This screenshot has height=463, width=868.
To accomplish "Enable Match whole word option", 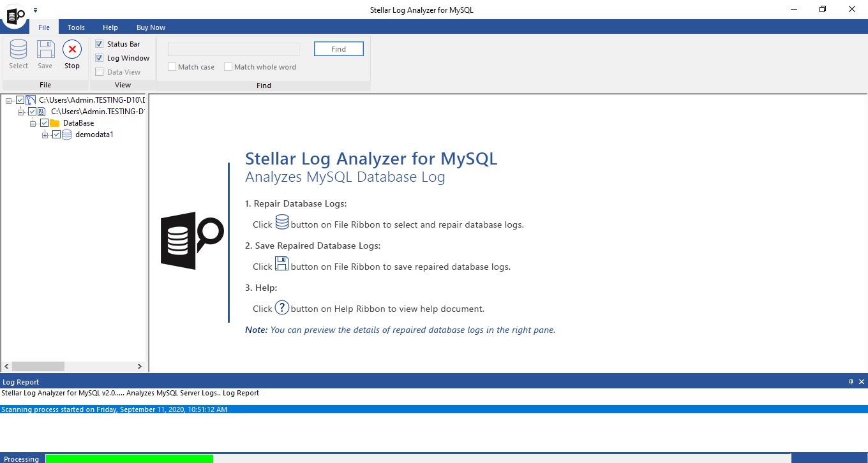I will pyautogui.click(x=228, y=67).
